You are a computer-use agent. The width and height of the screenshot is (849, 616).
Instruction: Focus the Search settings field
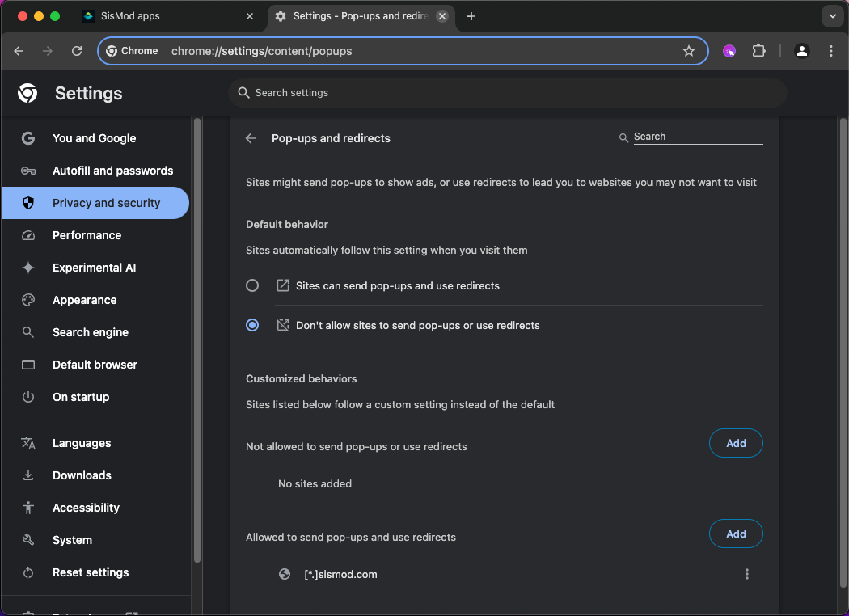pos(507,93)
